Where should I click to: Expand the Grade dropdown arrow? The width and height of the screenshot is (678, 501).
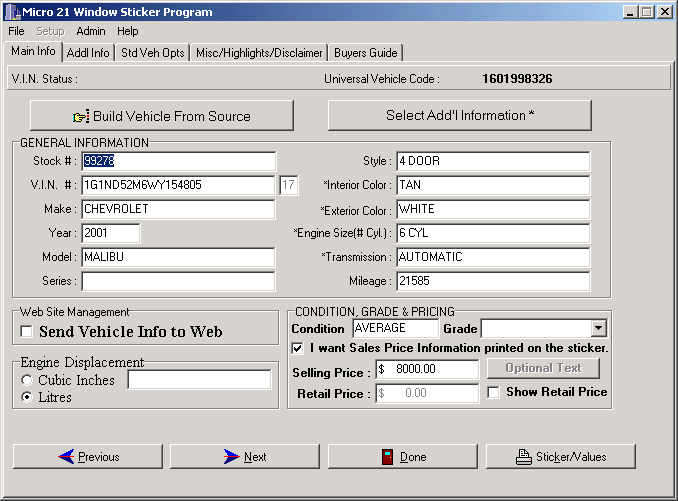tap(598, 328)
